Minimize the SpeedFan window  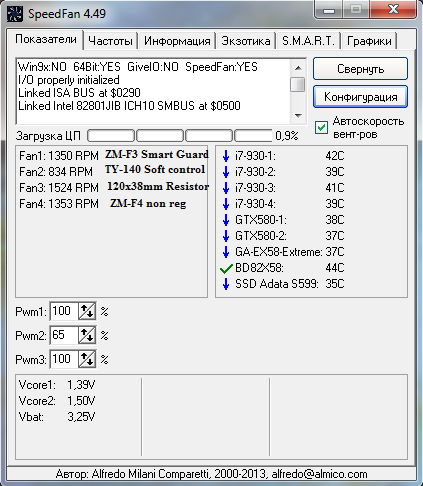tap(329, 11)
